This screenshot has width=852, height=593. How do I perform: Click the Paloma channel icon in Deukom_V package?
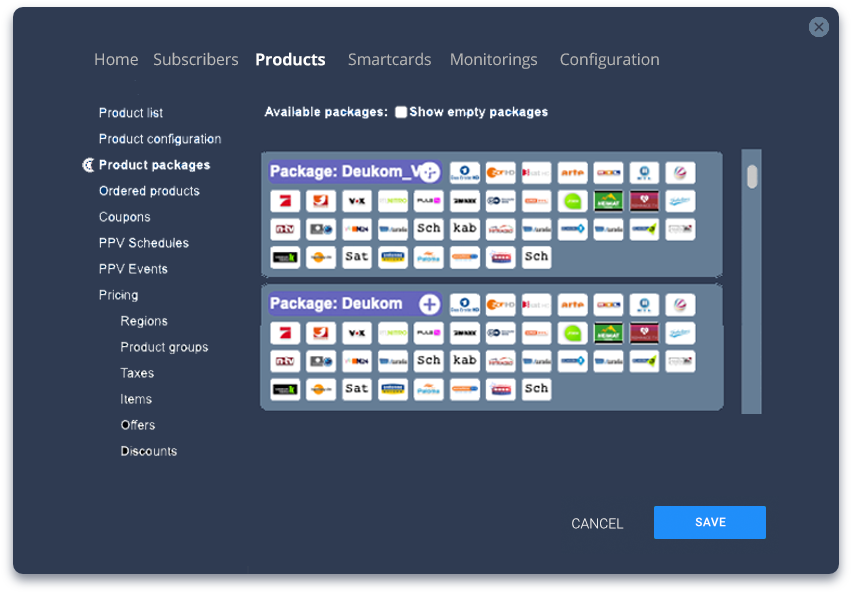coord(428,258)
